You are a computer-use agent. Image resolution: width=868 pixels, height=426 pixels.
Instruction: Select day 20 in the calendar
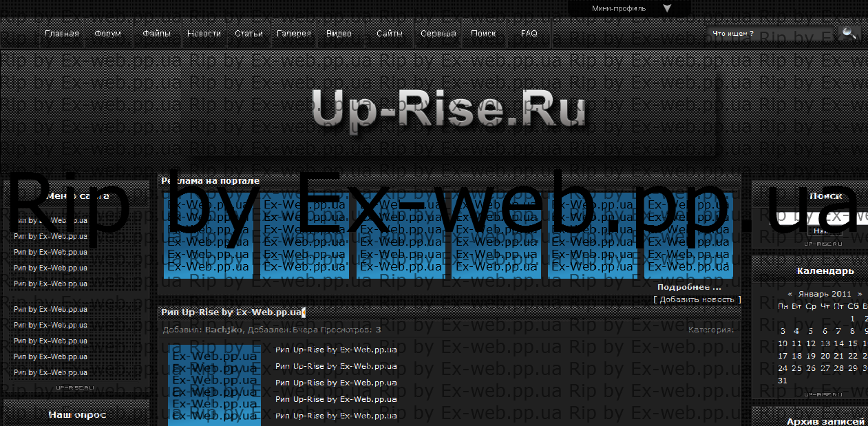click(825, 356)
